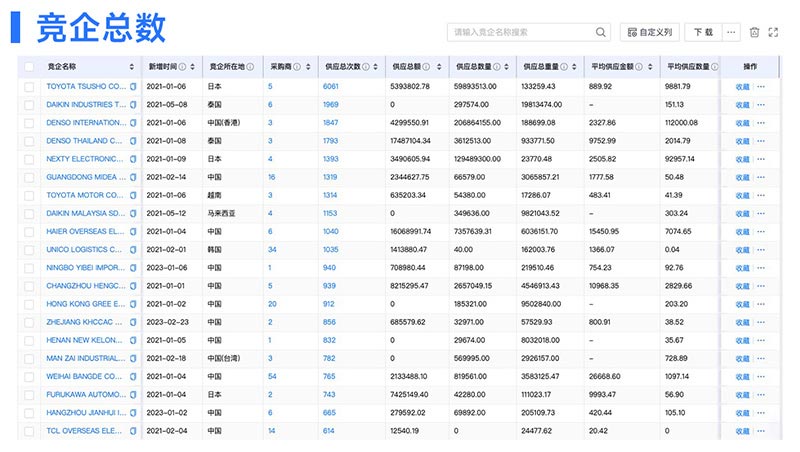Copy name icon for GUANGDONG MIDEA row
Viewport: 800px width, 452px height.
[x=133, y=178]
